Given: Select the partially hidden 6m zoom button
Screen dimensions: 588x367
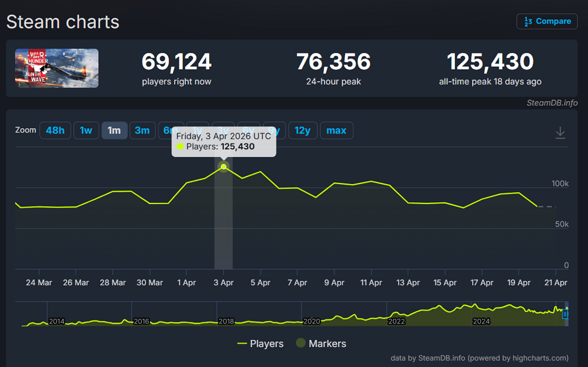Looking at the screenshot, I should (166, 131).
